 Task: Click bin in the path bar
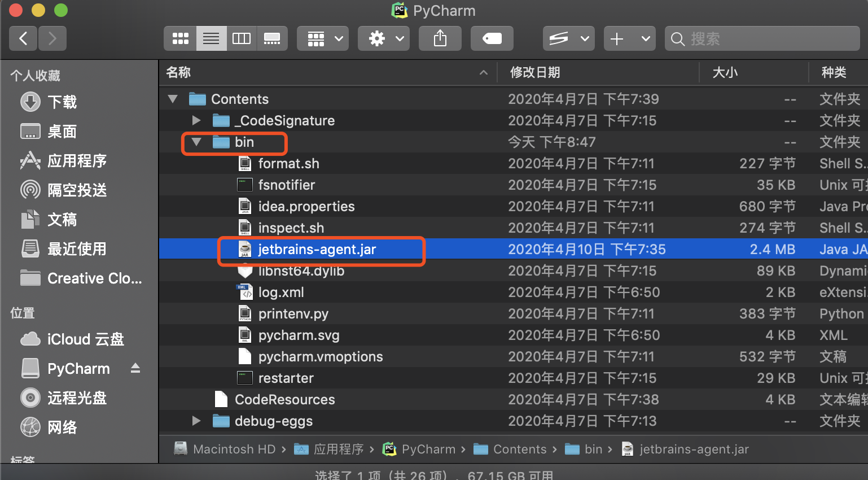pyautogui.click(x=584, y=449)
